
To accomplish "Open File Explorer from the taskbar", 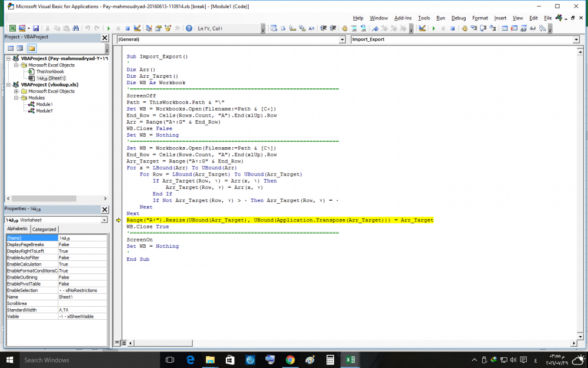I will (210, 360).
